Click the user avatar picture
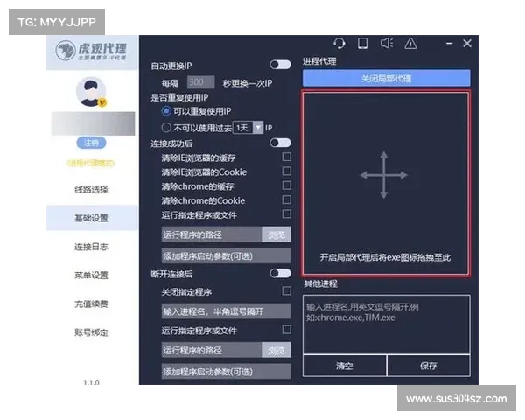Viewport: 525px width, 420px height. pyautogui.click(x=91, y=91)
